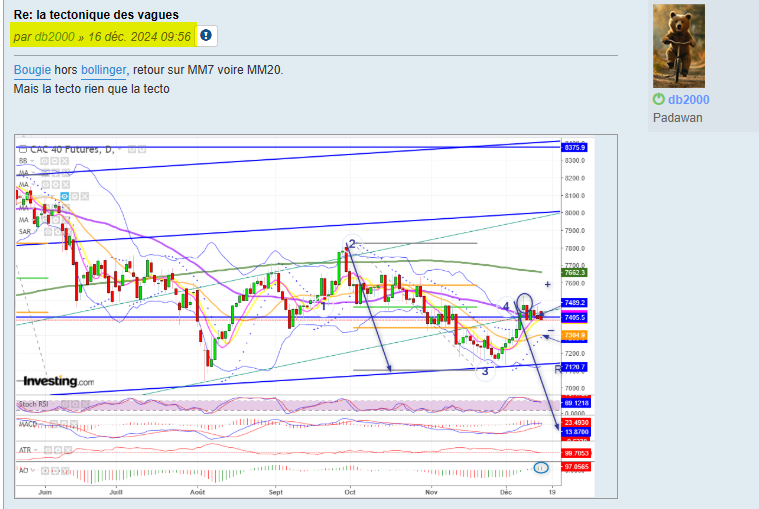The width and height of the screenshot is (759, 509).
Task: Open the post title 'Re: la tectonique des vagues'
Action: (x=96, y=15)
